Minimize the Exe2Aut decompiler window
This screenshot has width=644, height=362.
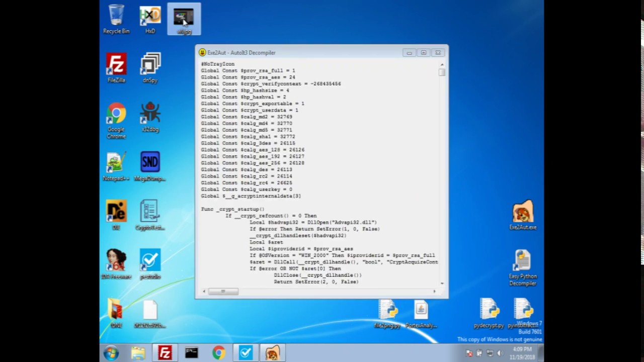410,52
